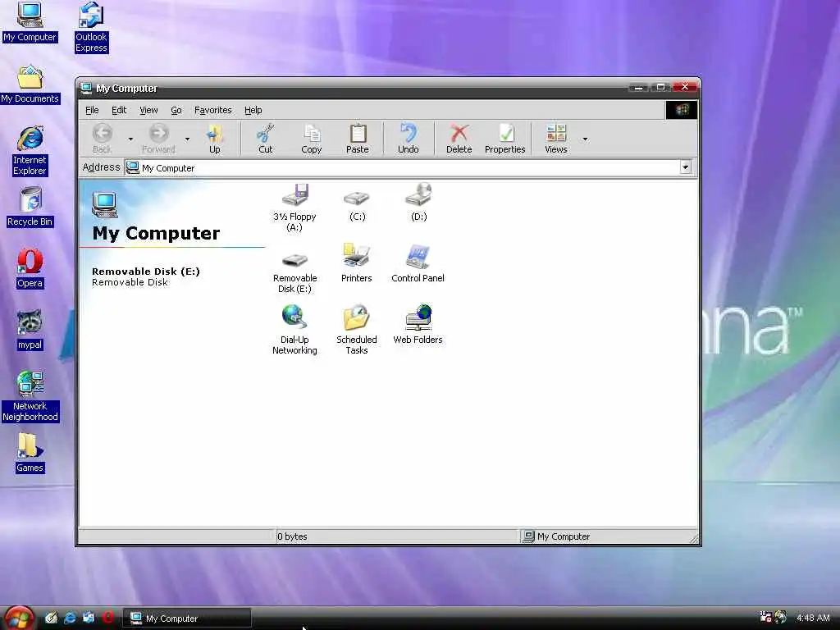This screenshot has height=630, width=840.
Task: Open the 3½ Floppy (A:) drive icon
Action: pos(294,196)
